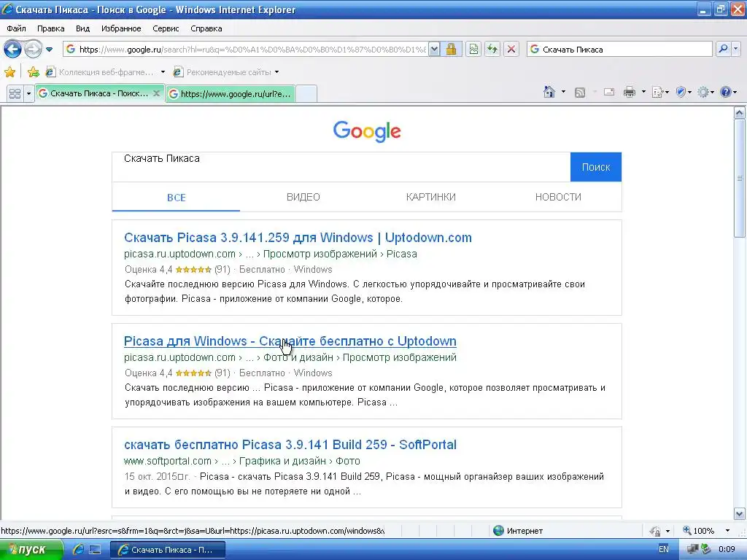Open the Справка menu
The width and height of the screenshot is (747, 560).
(206, 28)
